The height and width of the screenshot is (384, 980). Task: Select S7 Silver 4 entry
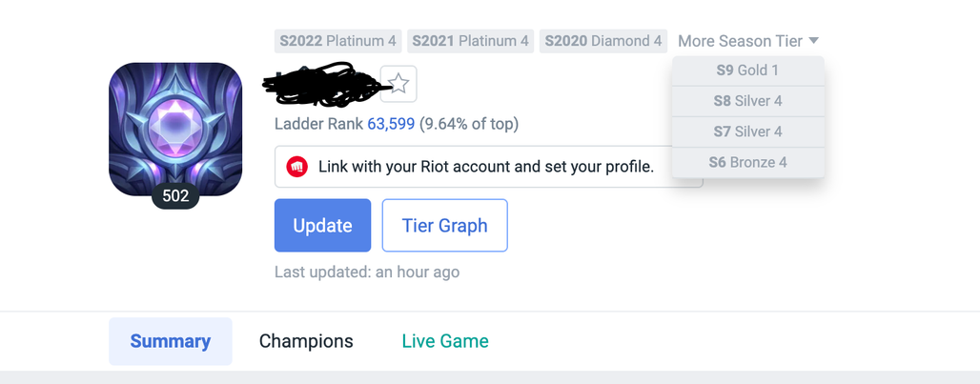[x=748, y=131]
